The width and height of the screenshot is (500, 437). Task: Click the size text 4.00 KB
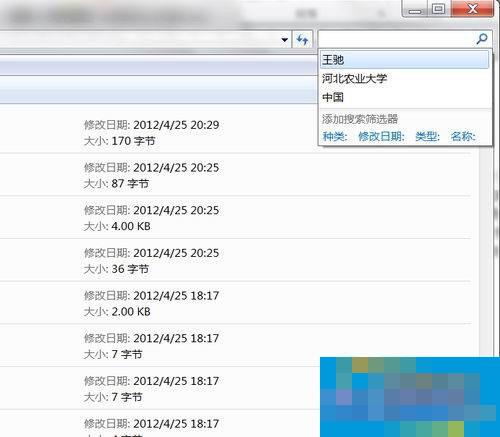point(131,226)
